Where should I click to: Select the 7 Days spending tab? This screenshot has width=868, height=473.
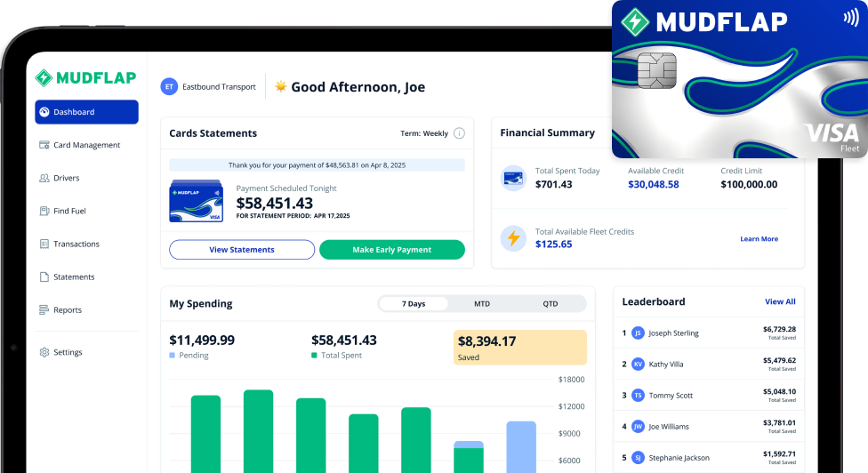click(414, 304)
